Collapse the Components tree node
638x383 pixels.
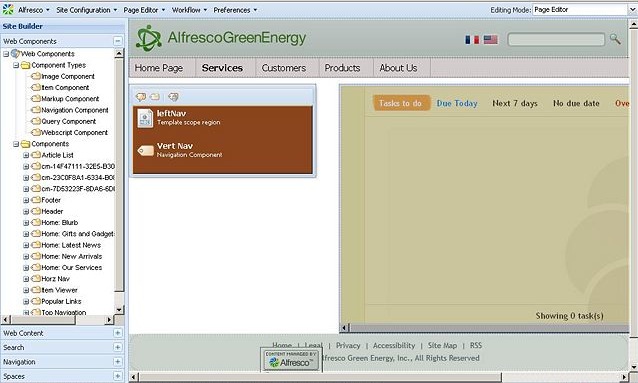[x=16, y=144]
